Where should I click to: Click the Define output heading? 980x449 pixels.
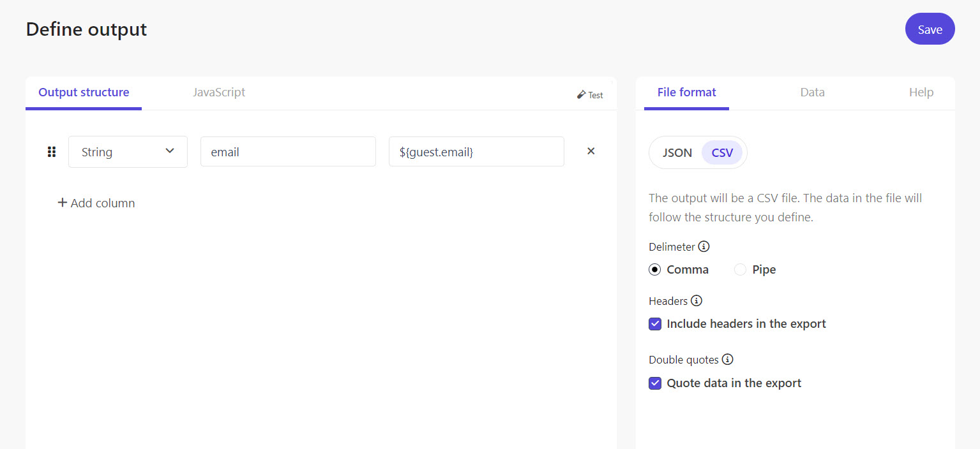[x=86, y=29]
